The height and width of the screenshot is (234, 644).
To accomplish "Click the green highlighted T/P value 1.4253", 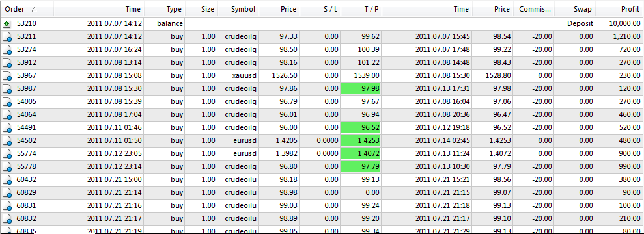I will [x=361, y=141].
